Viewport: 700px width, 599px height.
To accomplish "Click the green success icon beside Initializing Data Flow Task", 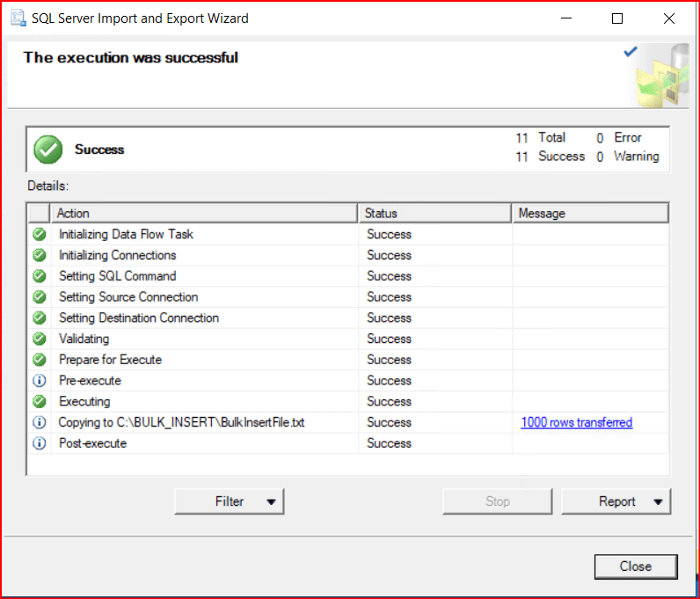I will (x=40, y=235).
